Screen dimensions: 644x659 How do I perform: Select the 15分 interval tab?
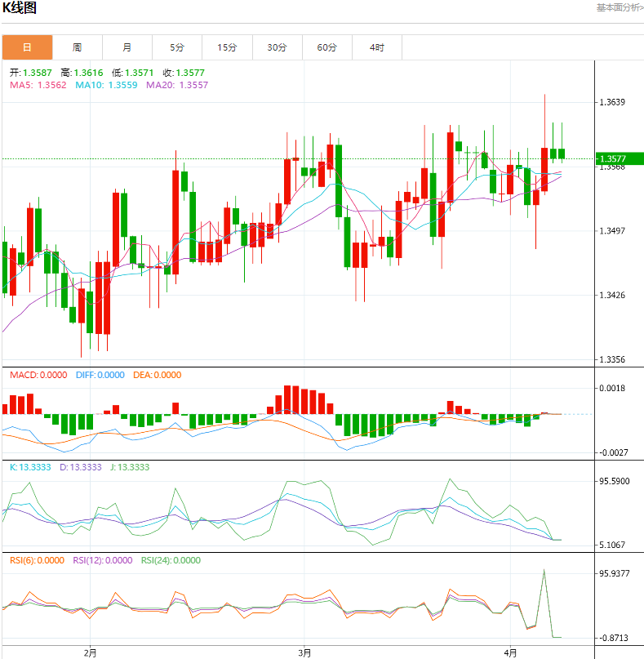click(227, 47)
